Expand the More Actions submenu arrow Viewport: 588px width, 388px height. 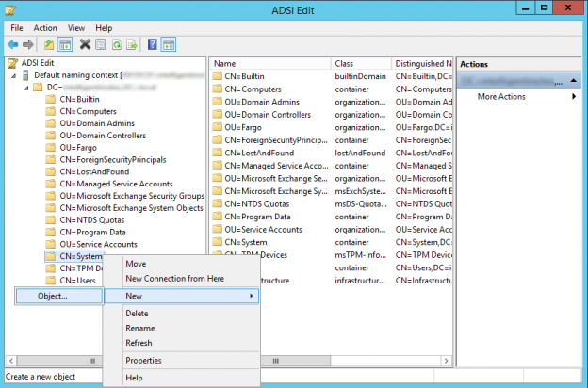[574, 97]
